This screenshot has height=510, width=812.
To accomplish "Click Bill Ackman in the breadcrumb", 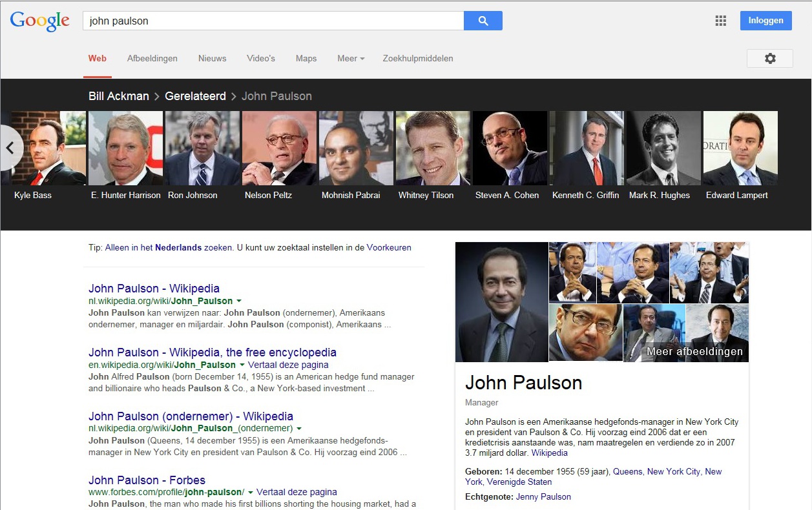I will coord(119,96).
